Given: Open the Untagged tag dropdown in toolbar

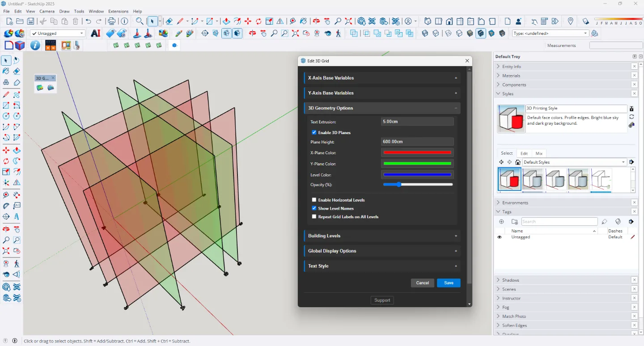Looking at the screenshot, I should (57, 34).
